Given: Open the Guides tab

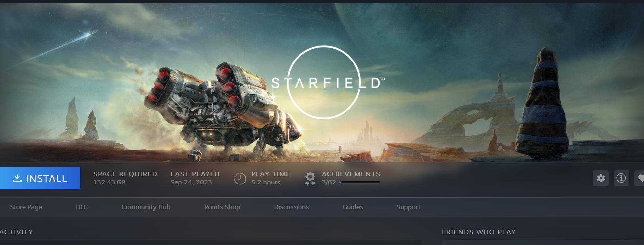Looking at the screenshot, I should tap(353, 207).
